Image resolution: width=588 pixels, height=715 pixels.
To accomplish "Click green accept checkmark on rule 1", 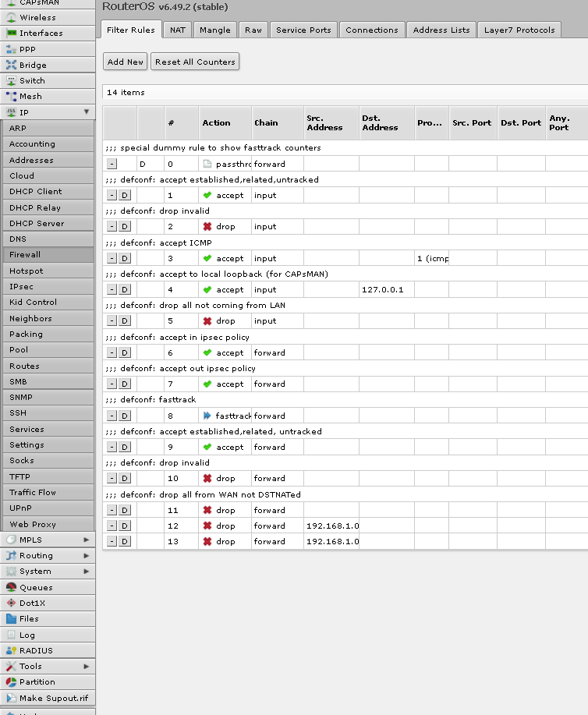I will [x=207, y=195].
